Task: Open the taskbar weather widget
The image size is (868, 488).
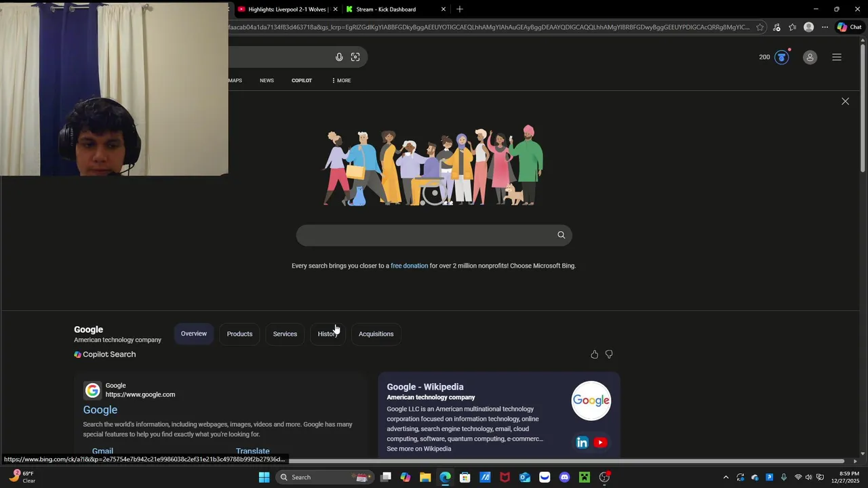Action: pos(22,477)
